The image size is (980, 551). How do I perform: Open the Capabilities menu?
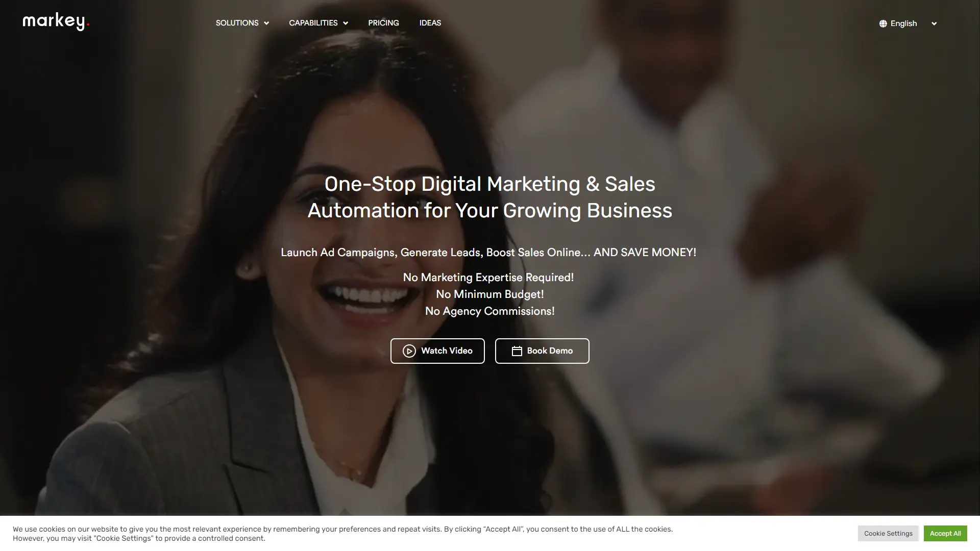pyautogui.click(x=318, y=23)
